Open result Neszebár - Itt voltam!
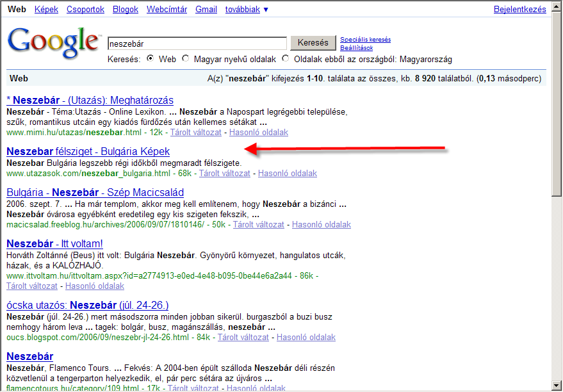This screenshot has height=392, width=563. (54, 244)
